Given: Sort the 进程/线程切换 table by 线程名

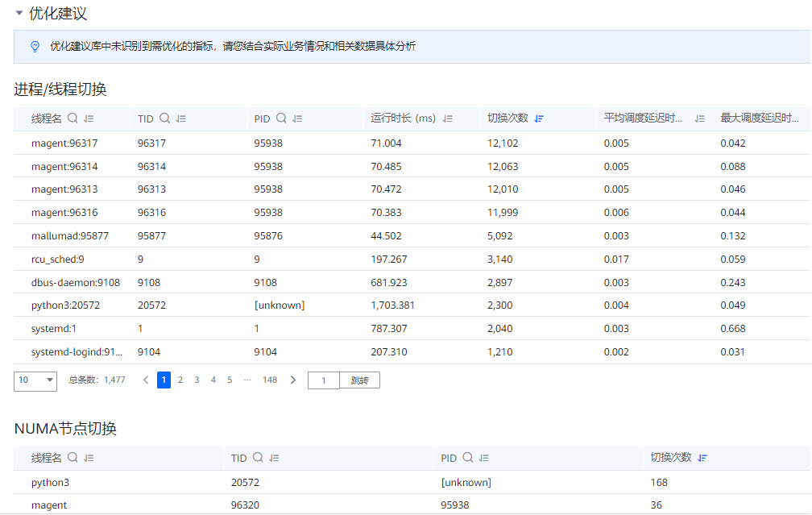Looking at the screenshot, I should pyautogui.click(x=89, y=118).
